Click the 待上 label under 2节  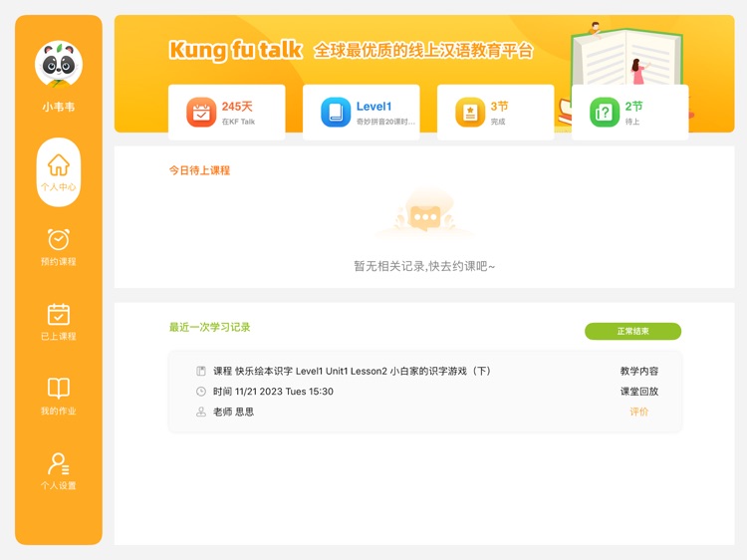tap(632, 122)
